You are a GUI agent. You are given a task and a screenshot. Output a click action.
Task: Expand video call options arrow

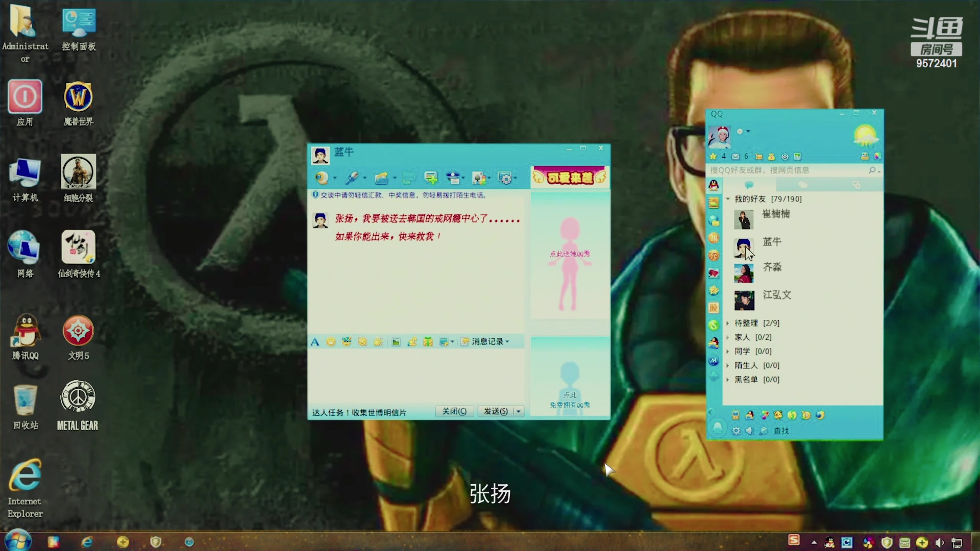[x=335, y=178]
